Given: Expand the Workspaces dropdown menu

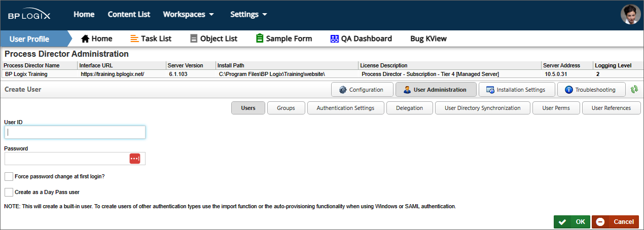Looking at the screenshot, I should pyautogui.click(x=188, y=14).
